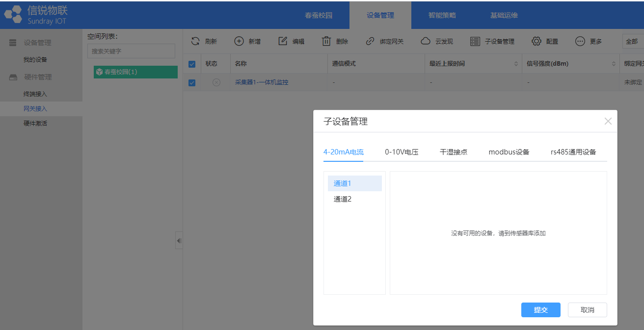Select 通道2 in channel list
The width and height of the screenshot is (644, 330).
click(355, 199)
